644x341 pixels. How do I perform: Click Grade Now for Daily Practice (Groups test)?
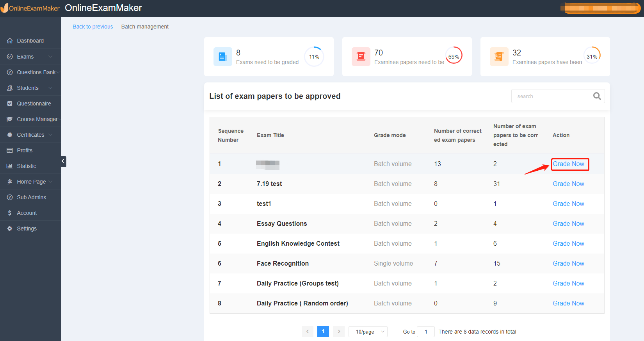568,283
